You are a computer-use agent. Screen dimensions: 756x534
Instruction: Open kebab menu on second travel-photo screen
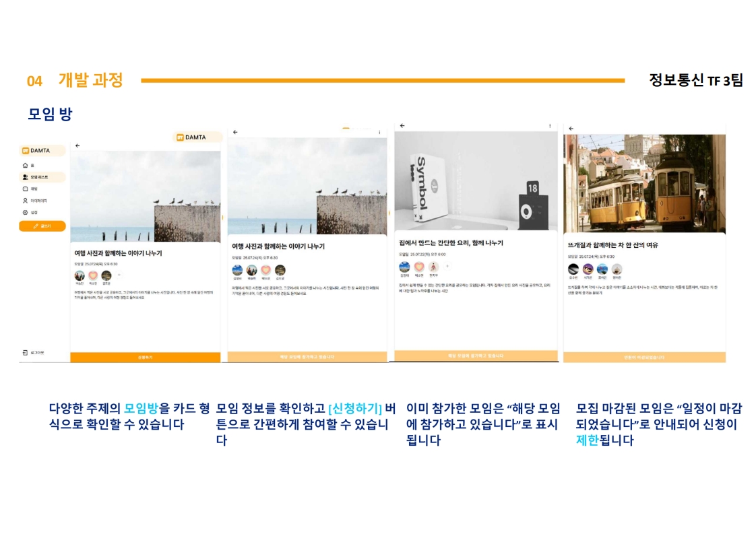coord(379,132)
